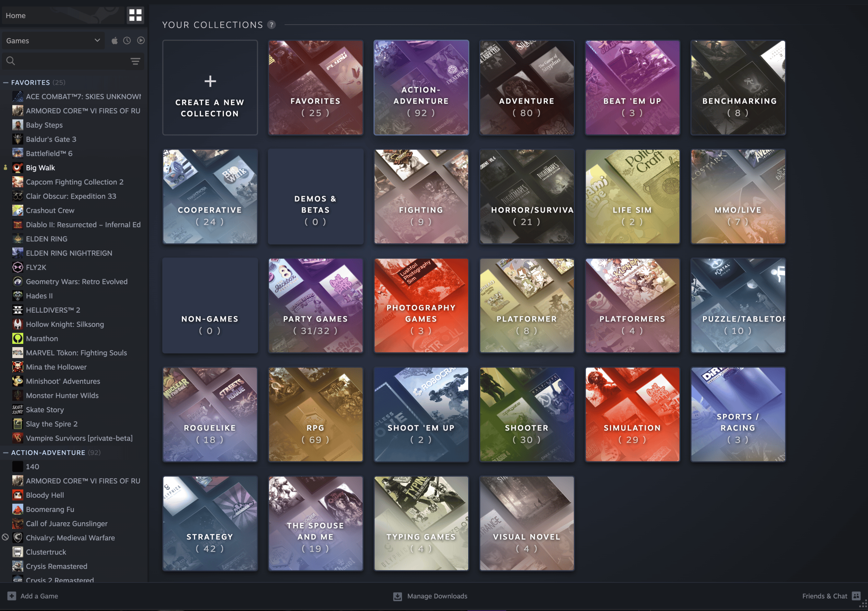
Task: Collapse the FAVORITES sidebar section
Action: 6,83
